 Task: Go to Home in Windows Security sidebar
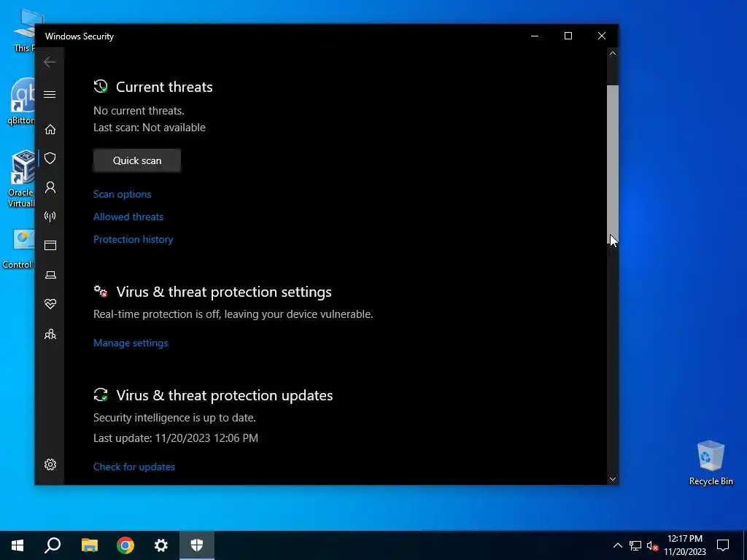[50, 129]
